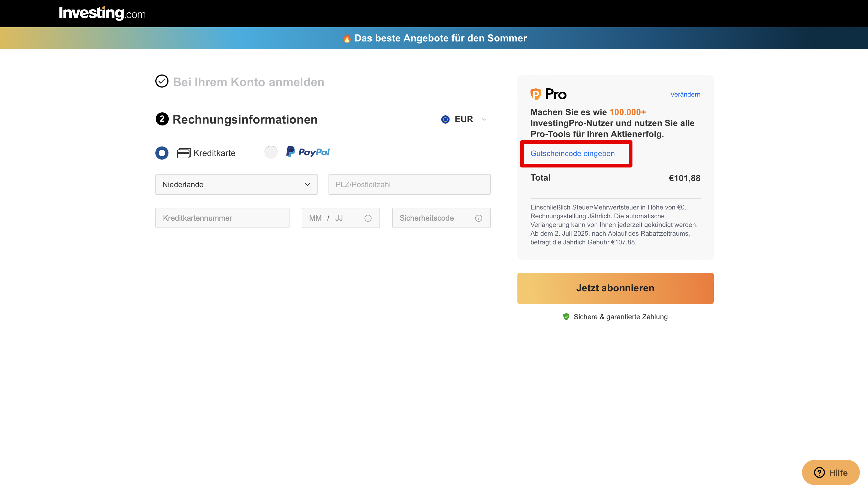This screenshot has height=491, width=868.
Task: Click the green shield security icon
Action: point(566,317)
